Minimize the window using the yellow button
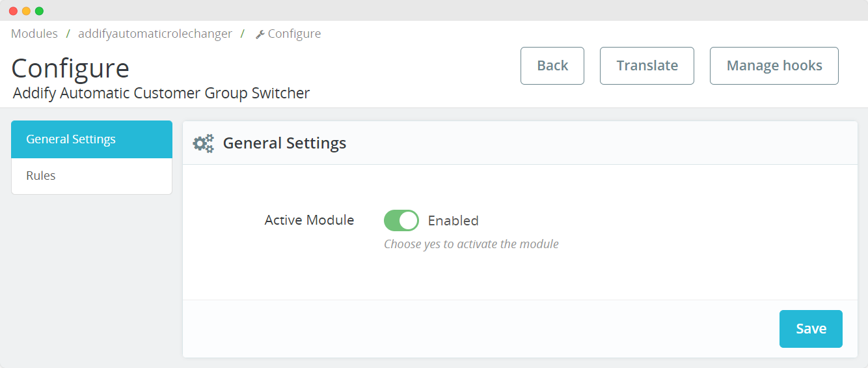 (x=26, y=11)
